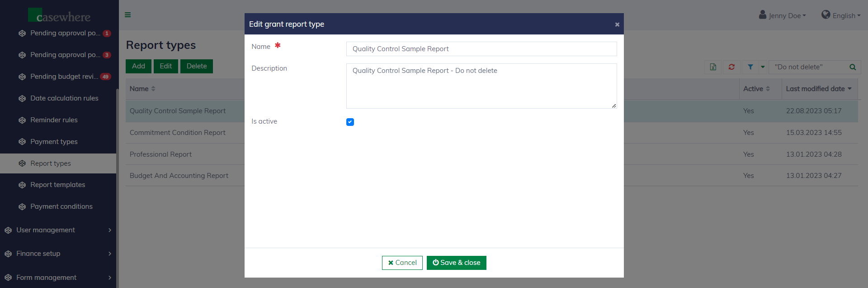Click the Excel export icon

pos(713,67)
